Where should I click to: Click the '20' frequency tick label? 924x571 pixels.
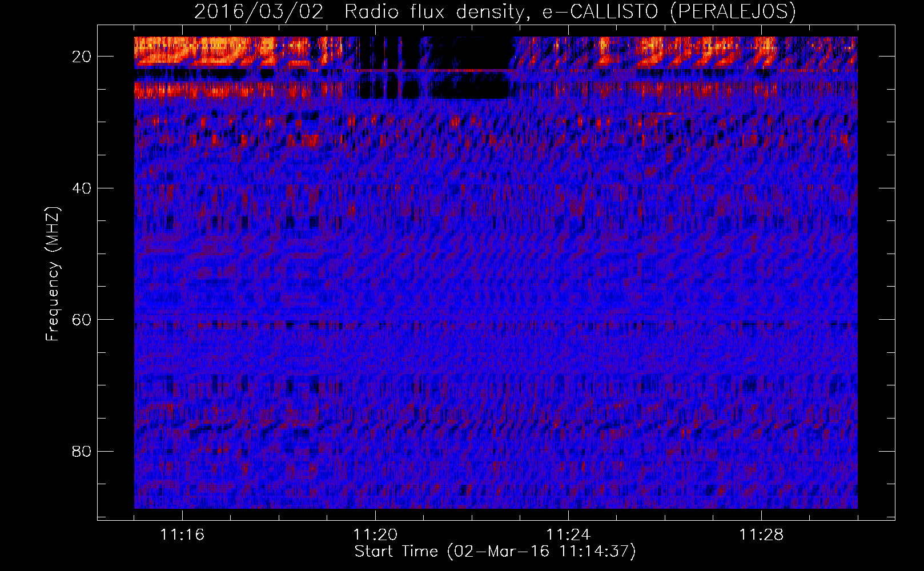click(x=82, y=56)
